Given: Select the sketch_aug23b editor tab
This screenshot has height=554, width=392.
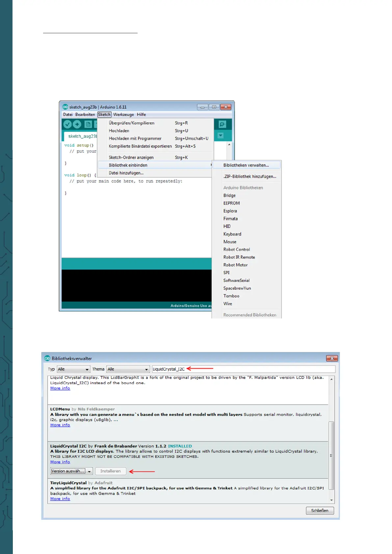Looking at the screenshot, I should coord(82,136).
